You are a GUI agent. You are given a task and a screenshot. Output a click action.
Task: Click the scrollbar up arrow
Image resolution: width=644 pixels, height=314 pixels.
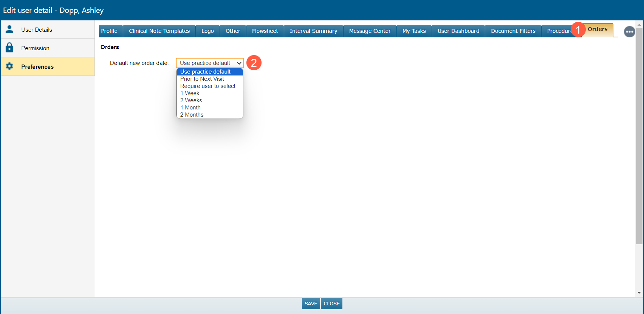pos(639,25)
